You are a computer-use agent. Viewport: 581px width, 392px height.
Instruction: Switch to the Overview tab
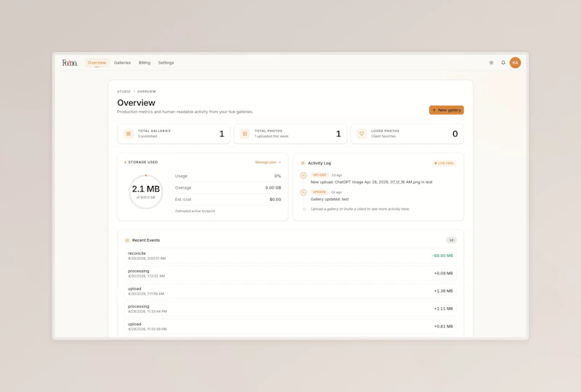click(x=97, y=62)
